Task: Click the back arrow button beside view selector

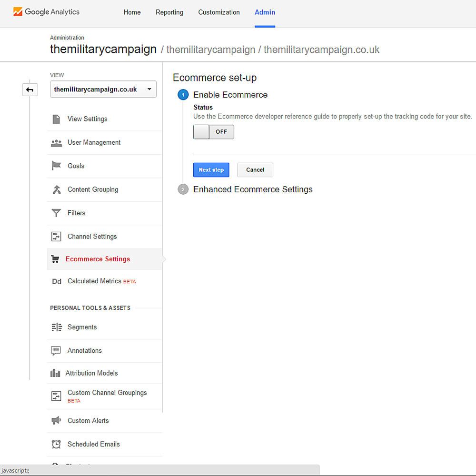Action: [x=30, y=89]
